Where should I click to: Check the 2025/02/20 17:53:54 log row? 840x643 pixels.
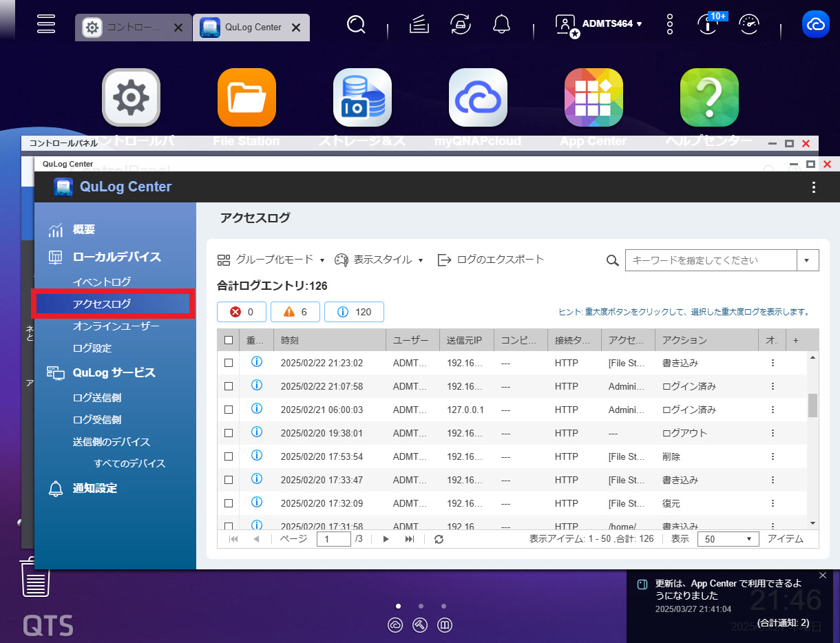tap(229, 456)
